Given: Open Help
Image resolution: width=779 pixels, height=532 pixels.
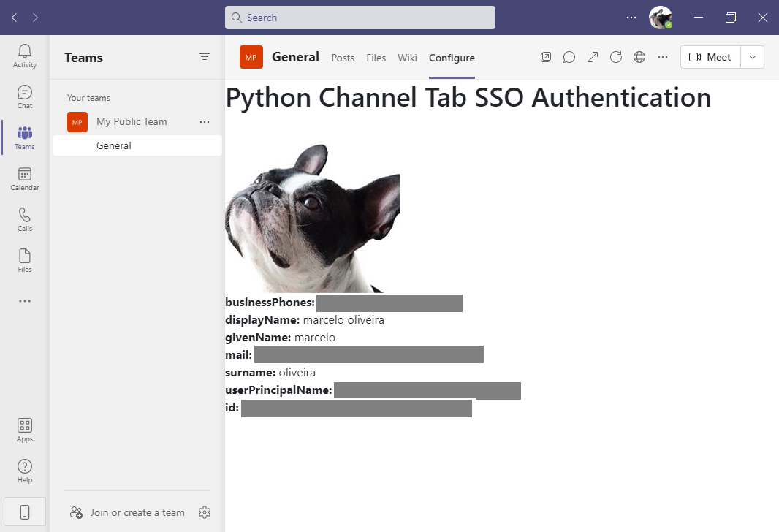Looking at the screenshot, I should click(25, 471).
